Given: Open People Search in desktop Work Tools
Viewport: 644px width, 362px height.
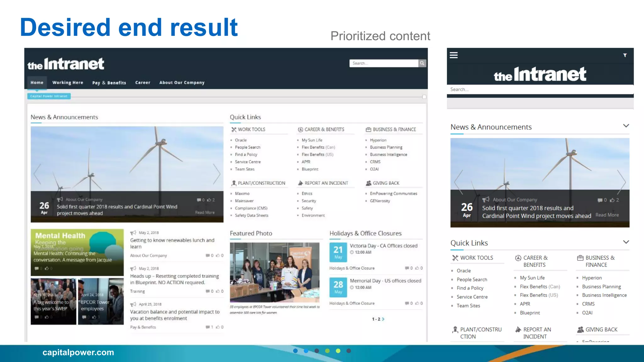Looking at the screenshot, I should 247,147.
